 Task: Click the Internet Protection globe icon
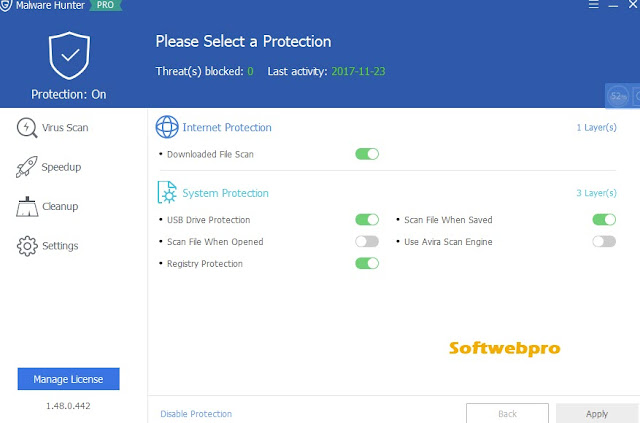(x=167, y=128)
